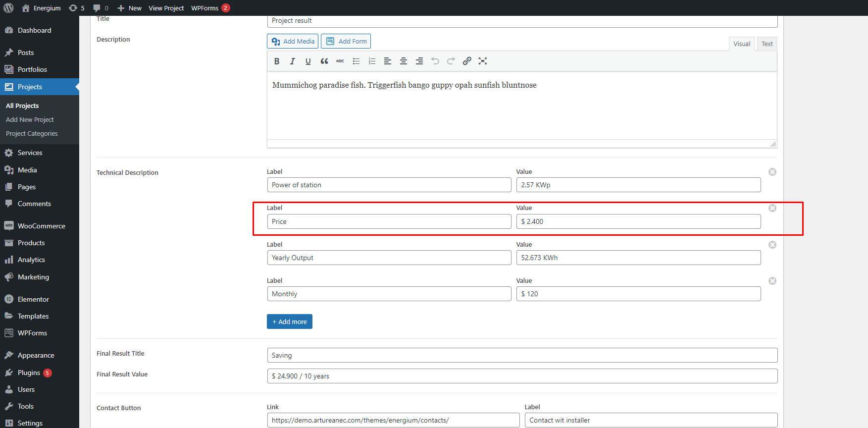Align text right
The width and height of the screenshot is (868, 428).
(x=419, y=61)
